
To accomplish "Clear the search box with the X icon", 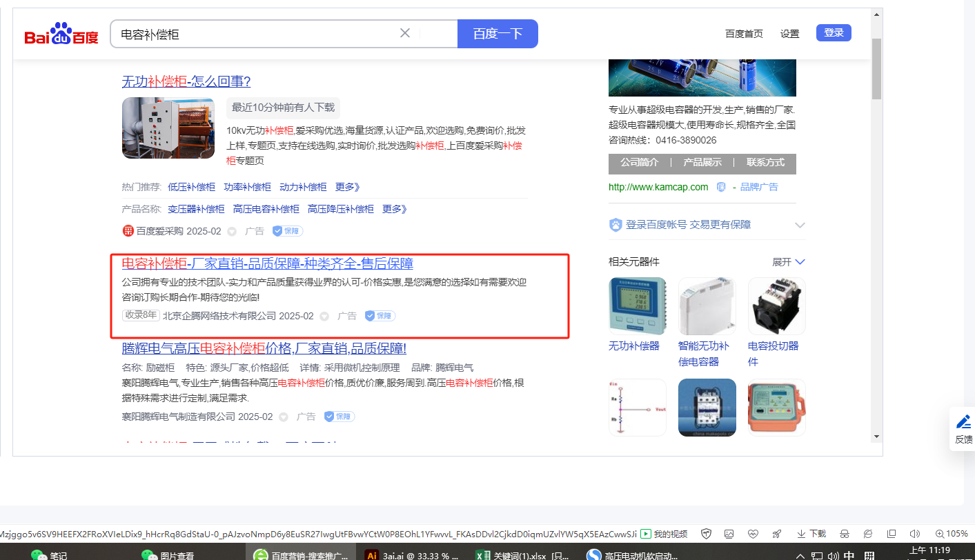I will coord(405,33).
